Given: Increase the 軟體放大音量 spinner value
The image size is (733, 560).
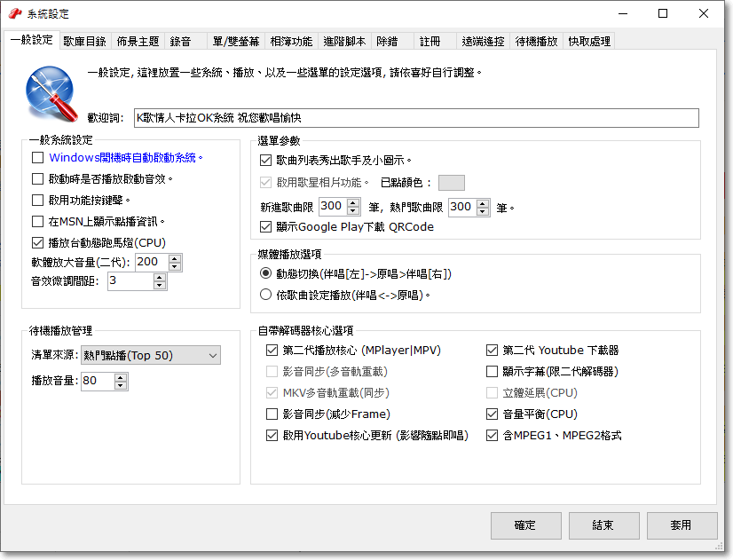Looking at the screenshot, I should [174, 258].
